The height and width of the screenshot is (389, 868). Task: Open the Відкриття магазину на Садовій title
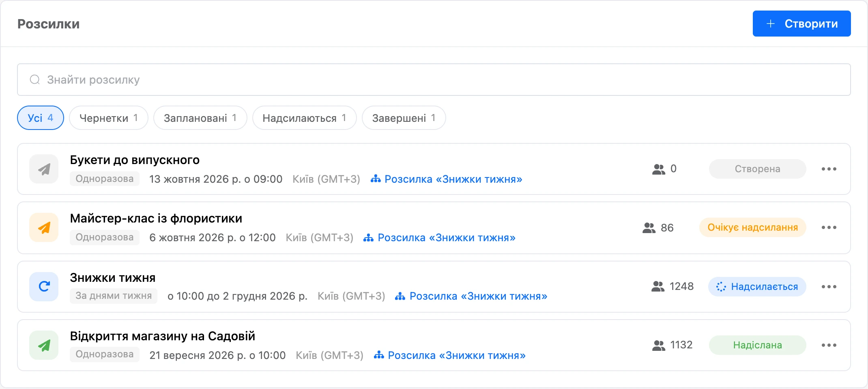(x=163, y=336)
